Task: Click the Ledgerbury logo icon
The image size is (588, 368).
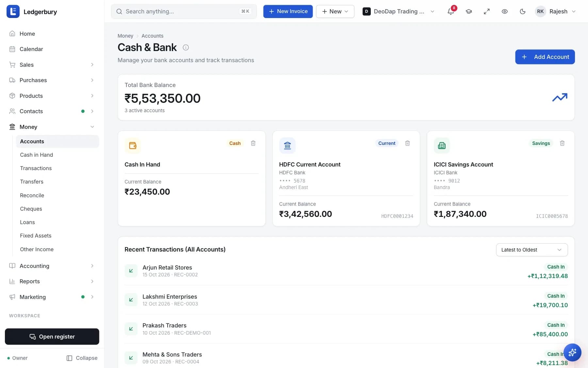Action: [x=13, y=11]
